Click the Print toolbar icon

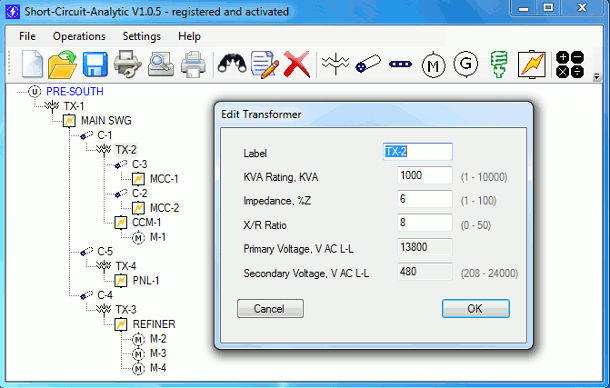193,64
